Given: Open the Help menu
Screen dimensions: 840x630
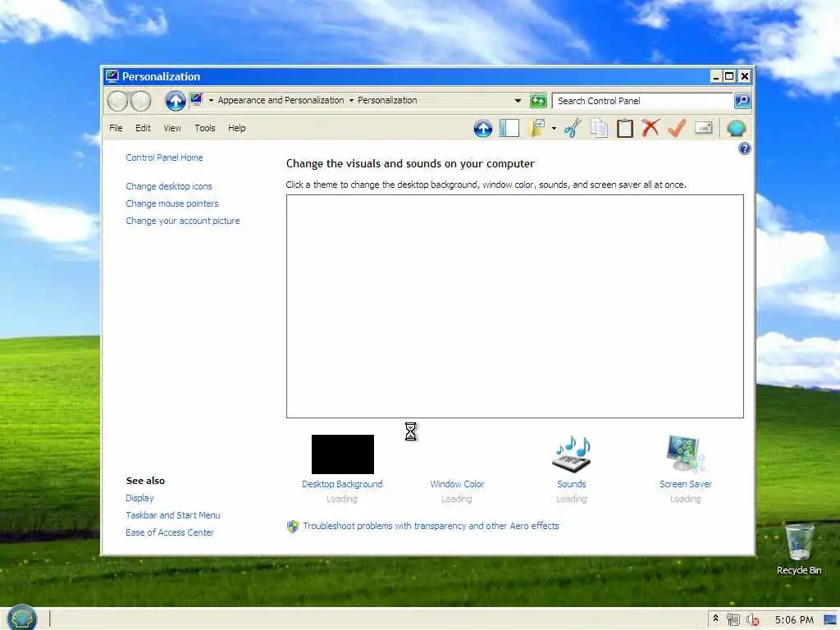Looking at the screenshot, I should coord(237,128).
